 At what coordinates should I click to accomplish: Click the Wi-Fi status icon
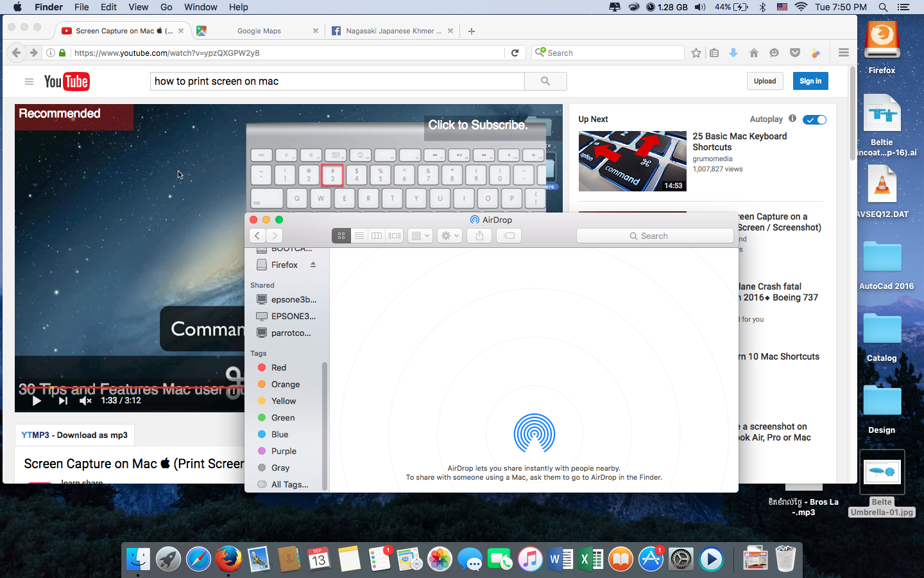point(801,7)
